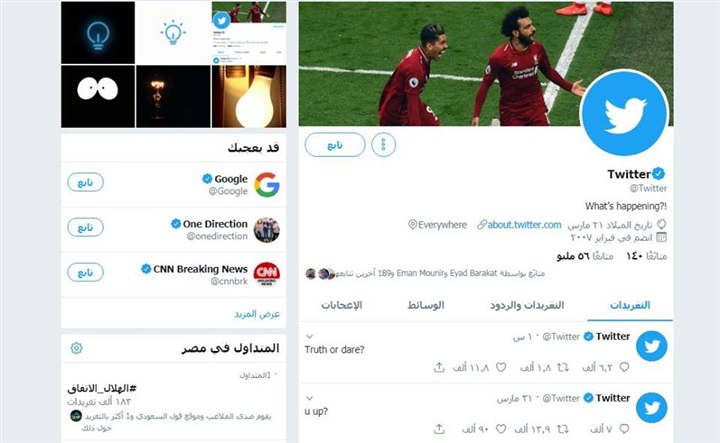Like the "Truth or dare?" tweet
Screen dimensions: 720x443
pyautogui.click(x=501, y=367)
